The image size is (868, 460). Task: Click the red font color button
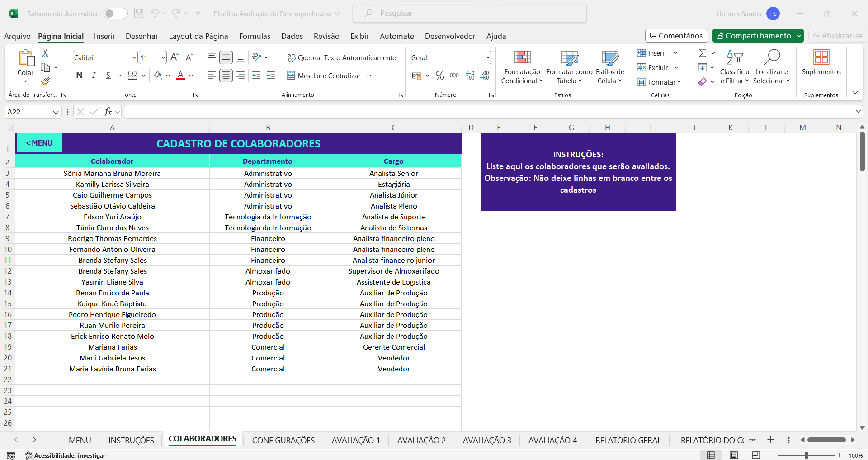pos(180,75)
